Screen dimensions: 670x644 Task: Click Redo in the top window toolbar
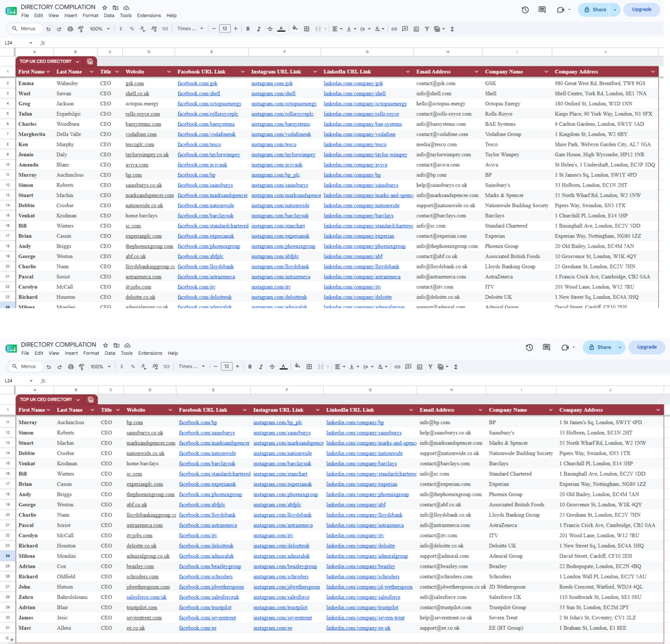point(59,29)
